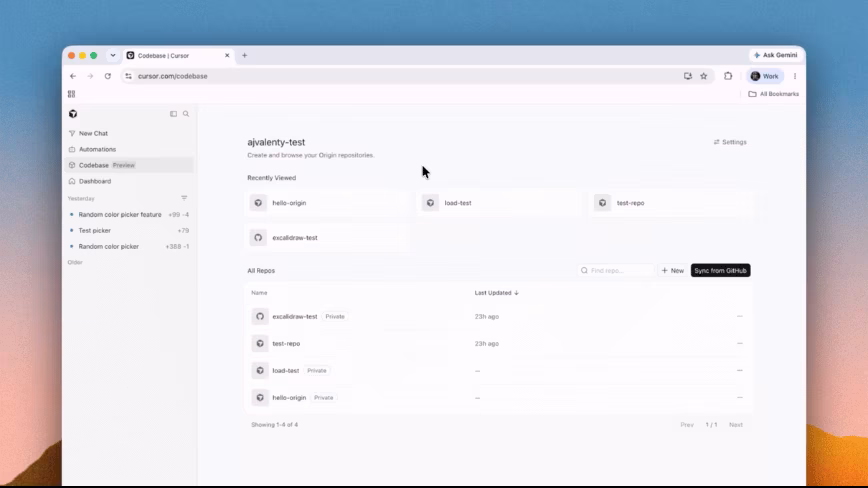Viewport: 868px width, 488px height.
Task: Click the Private badge on load-test row
Action: pyautogui.click(x=317, y=371)
